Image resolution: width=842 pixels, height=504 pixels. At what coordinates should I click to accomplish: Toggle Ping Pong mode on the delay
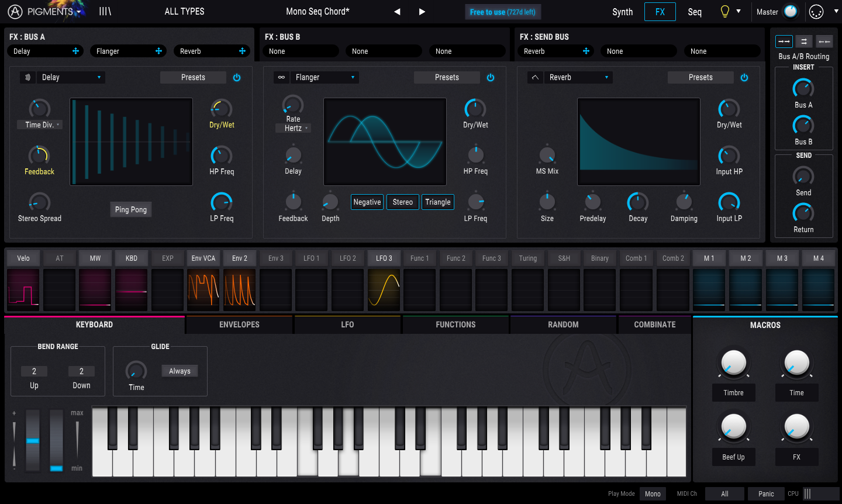pyautogui.click(x=131, y=209)
